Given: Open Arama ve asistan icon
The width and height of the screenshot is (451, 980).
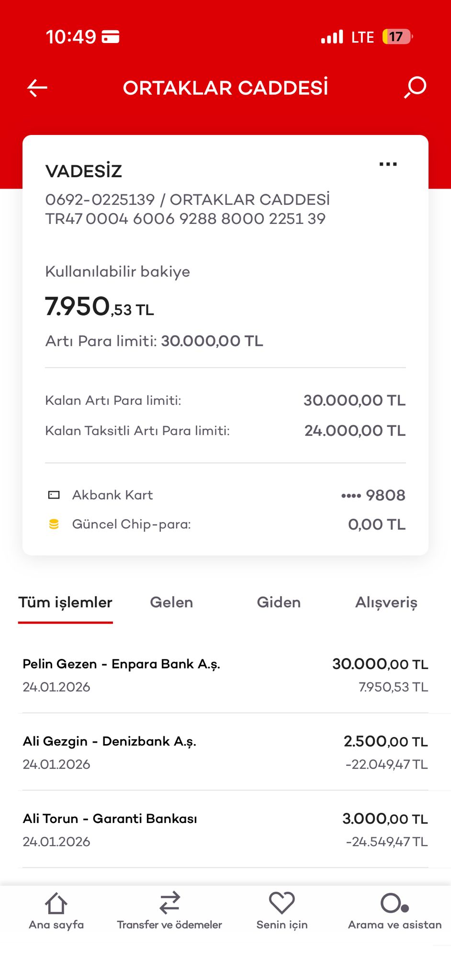Looking at the screenshot, I should coord(395,903).
